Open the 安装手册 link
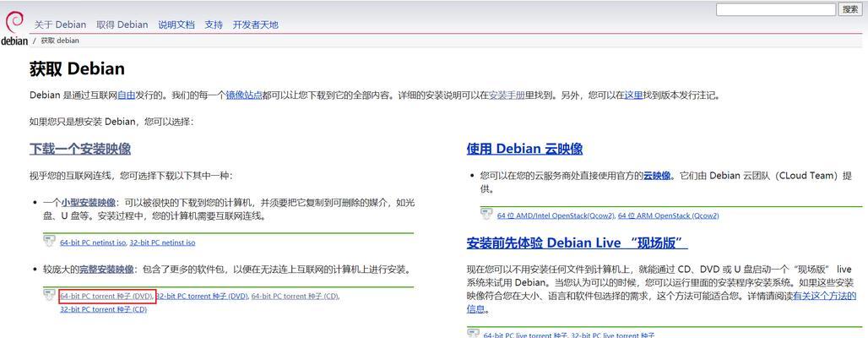 click(507, 95)
